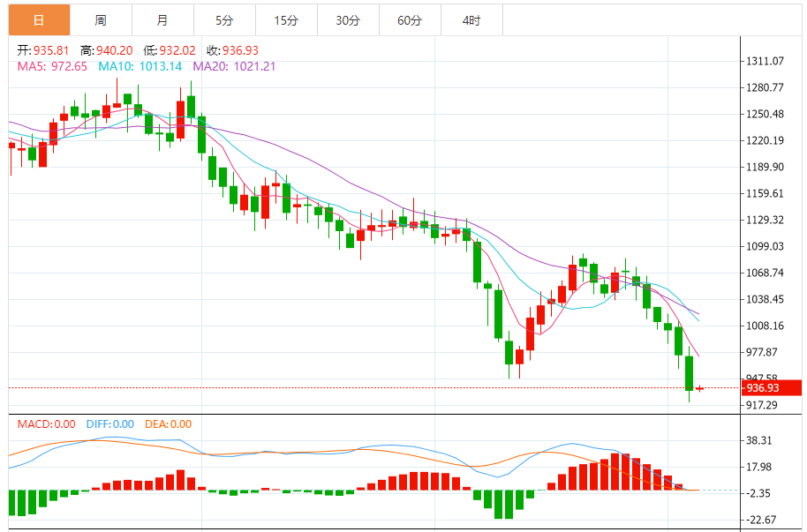Viewport: 807px width, 532px height.
Task: Click the 1189.90 price axis label
Action: 765,168
